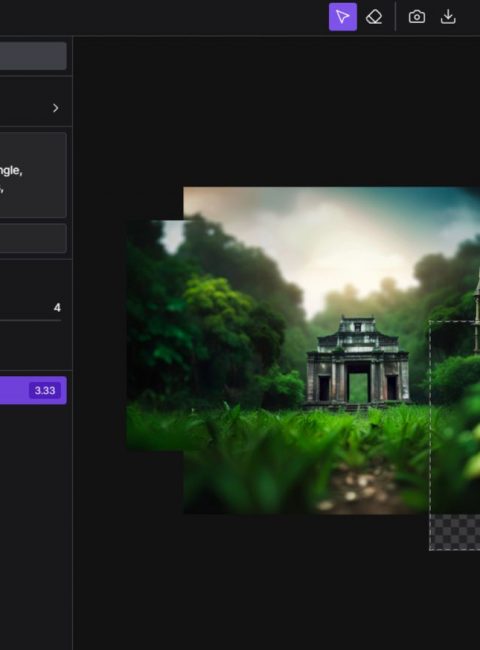The image size is (480, 650).
Task: Click the 3.33 cost badge
Action: click(x=45, y=390)
